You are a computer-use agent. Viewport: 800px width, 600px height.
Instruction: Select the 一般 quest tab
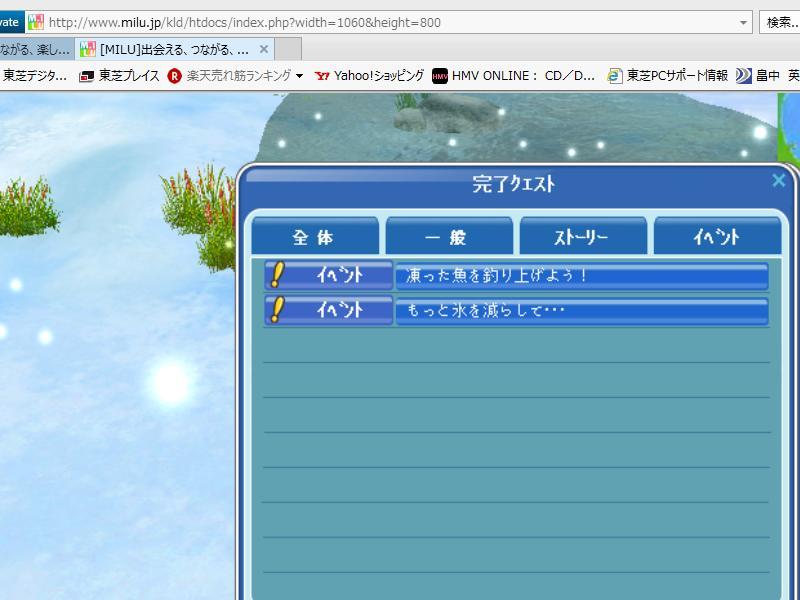[449, 236]
